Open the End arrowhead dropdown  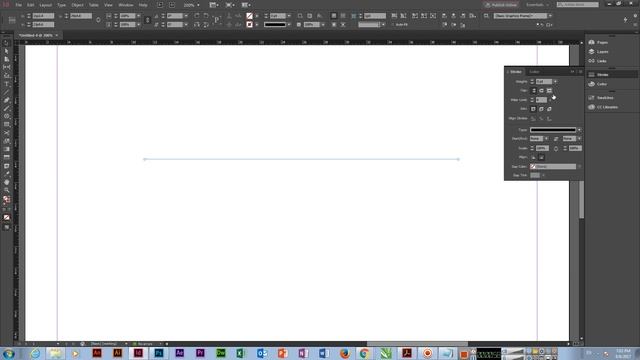coord(579,139)
